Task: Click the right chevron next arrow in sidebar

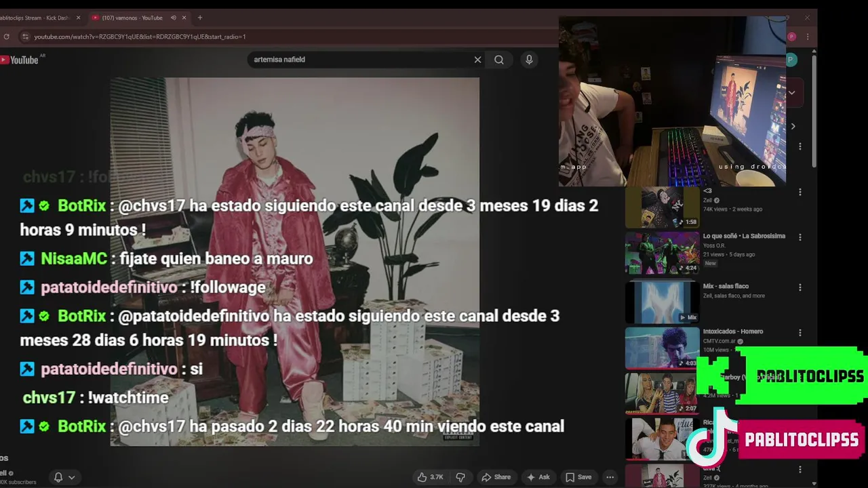Action: tap(793, 126)
